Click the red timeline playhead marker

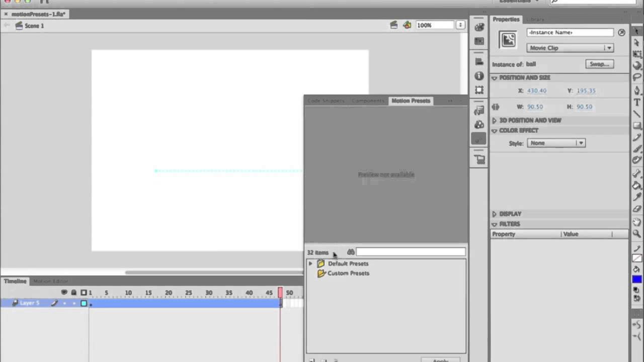click(x=280, y=293)
